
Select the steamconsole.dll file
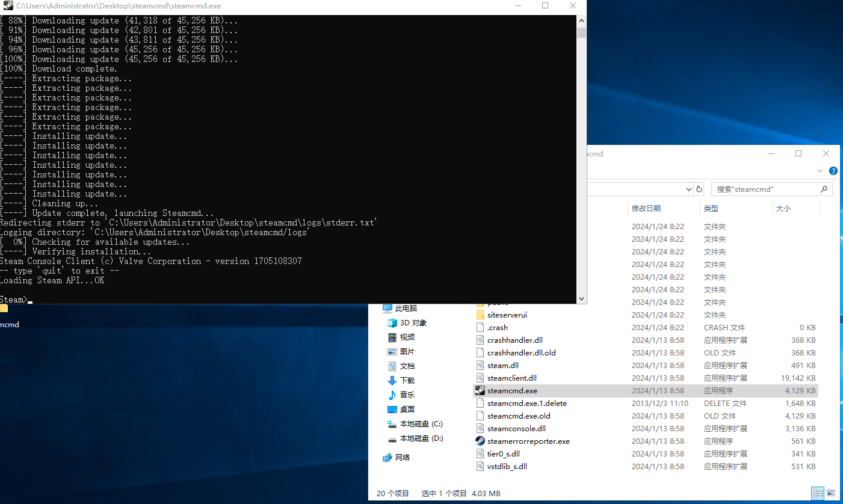click(x=516, y=428)
